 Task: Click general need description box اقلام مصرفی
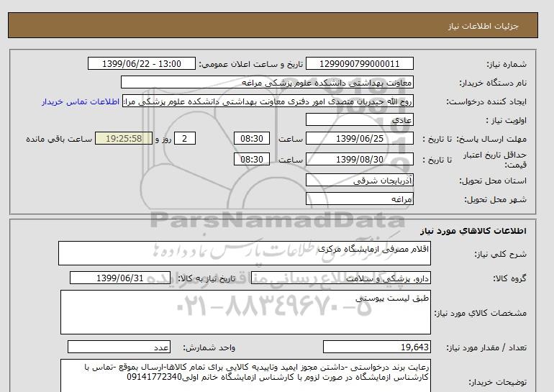click(x=245, y=253)
